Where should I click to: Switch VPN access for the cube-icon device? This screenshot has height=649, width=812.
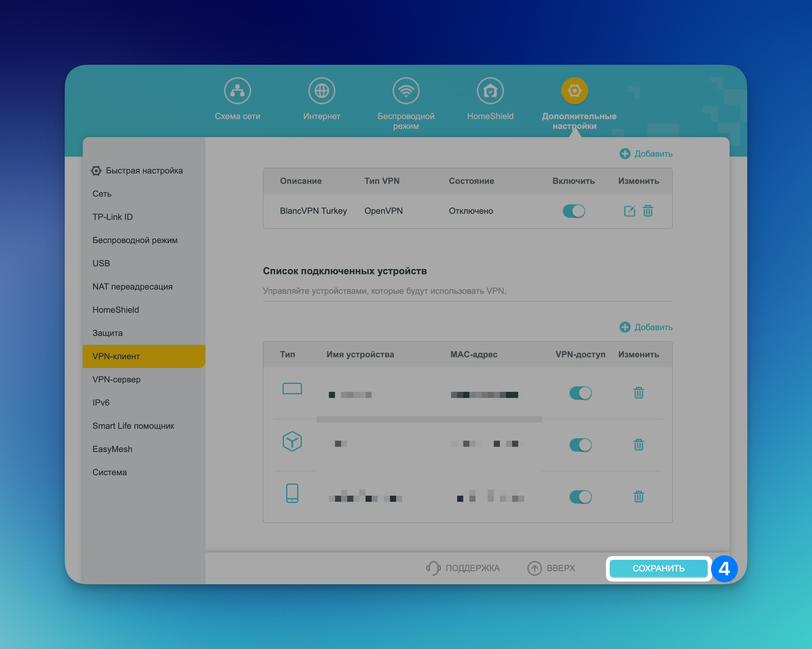(x=581, y=445)
